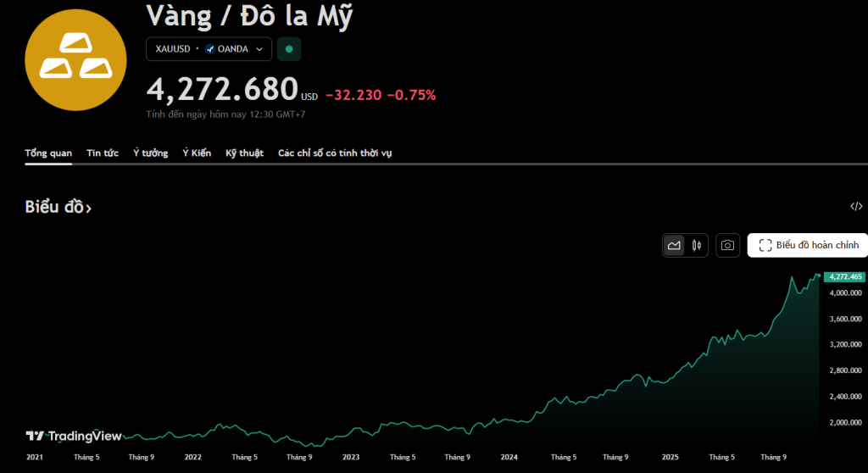Open the Kỹ thuật tab
868x473 pixels.
coord(244,153)
